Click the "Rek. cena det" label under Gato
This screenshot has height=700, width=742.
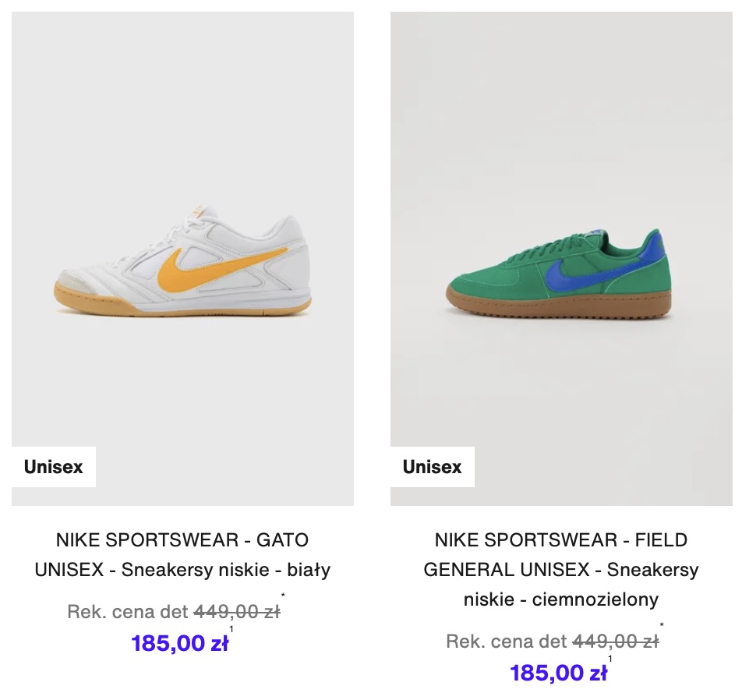click(x=128, y=611)
